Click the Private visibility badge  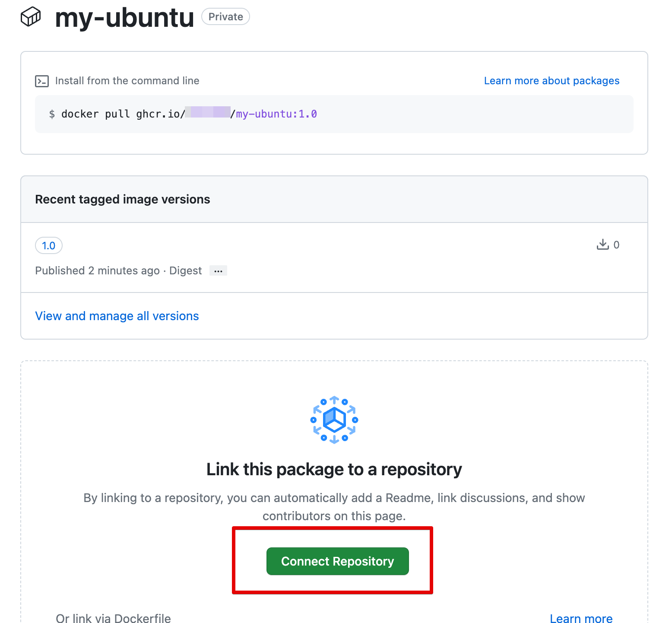225,16
